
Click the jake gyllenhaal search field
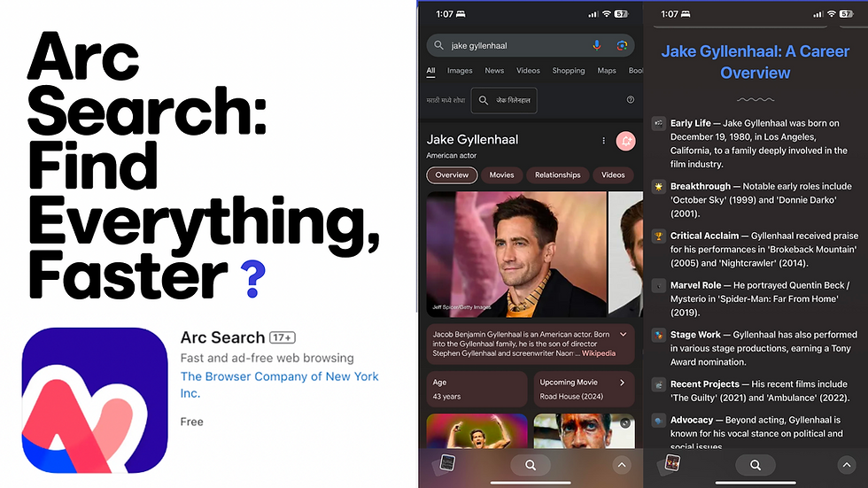coord(531,45)
